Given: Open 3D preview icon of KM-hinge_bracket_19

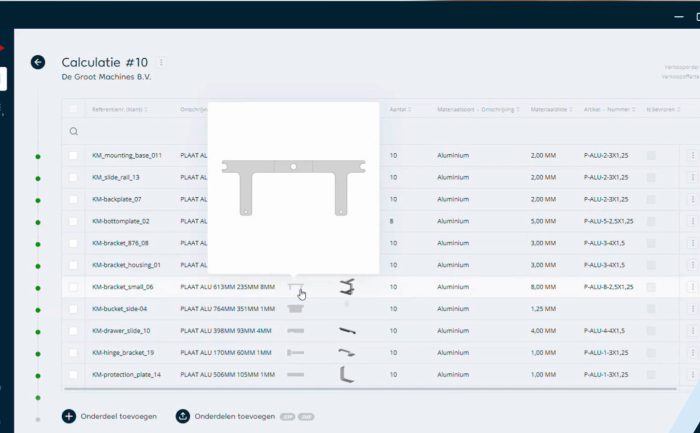Looking at the screenshot, I should tap(347, 352).
